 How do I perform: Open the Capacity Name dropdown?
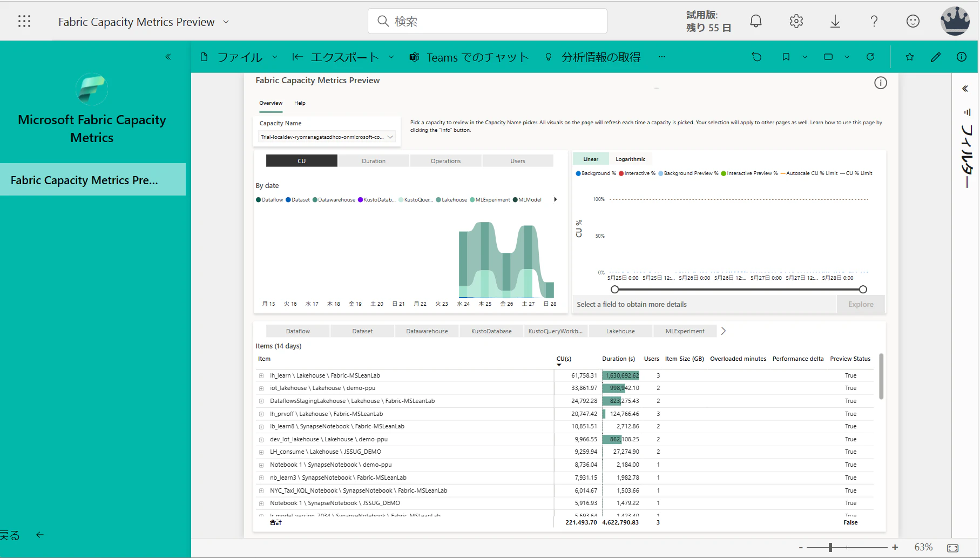[x=327, y=137]
